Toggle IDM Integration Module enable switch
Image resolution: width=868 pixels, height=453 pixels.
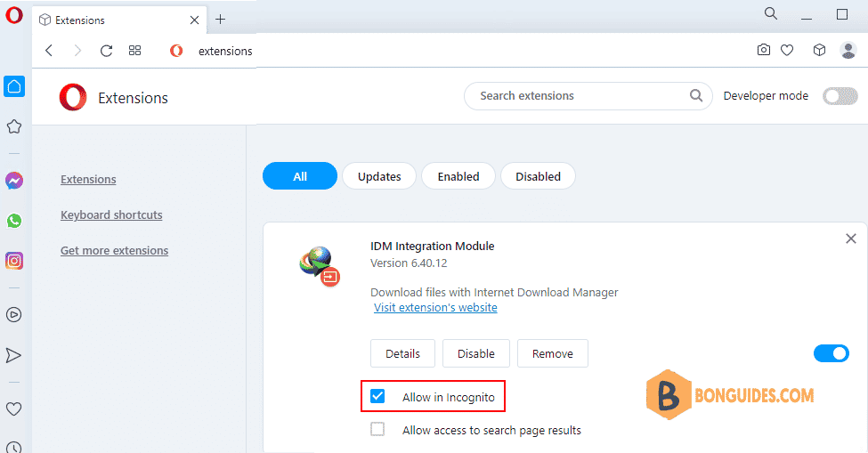click(831, 353)
